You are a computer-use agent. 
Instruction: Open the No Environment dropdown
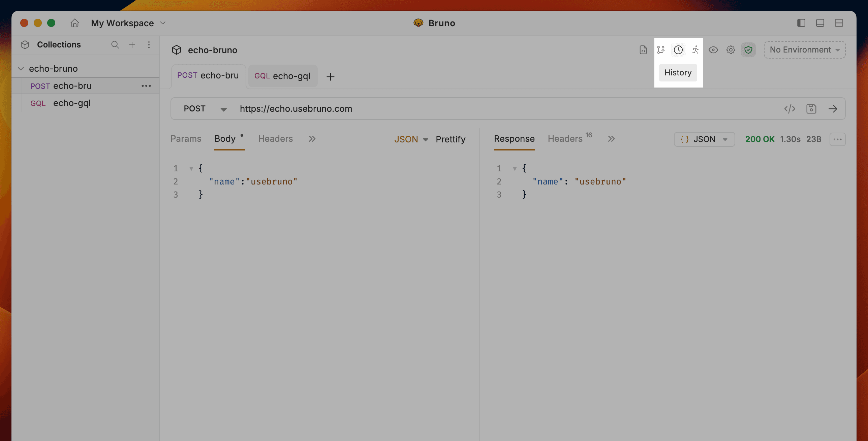pos(804,50)
